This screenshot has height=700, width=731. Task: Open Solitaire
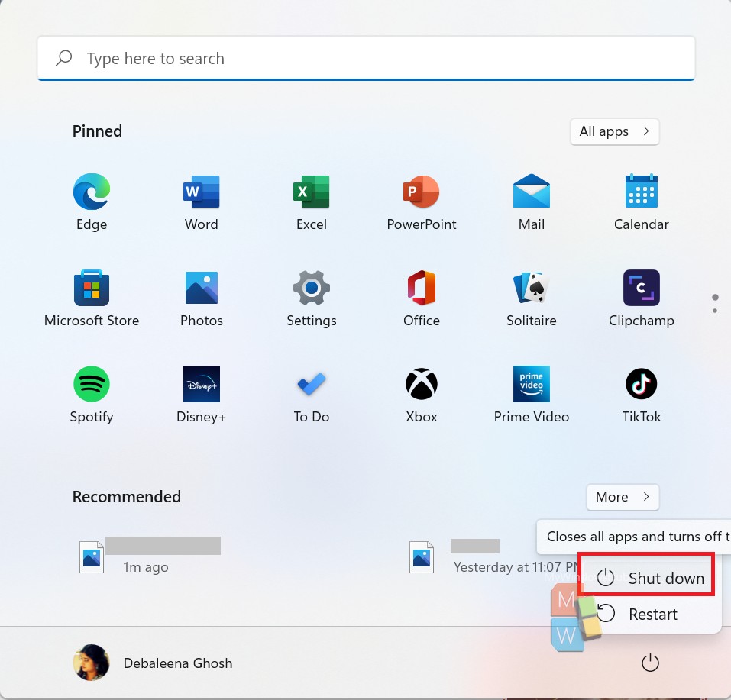click(x=532, y=298)
